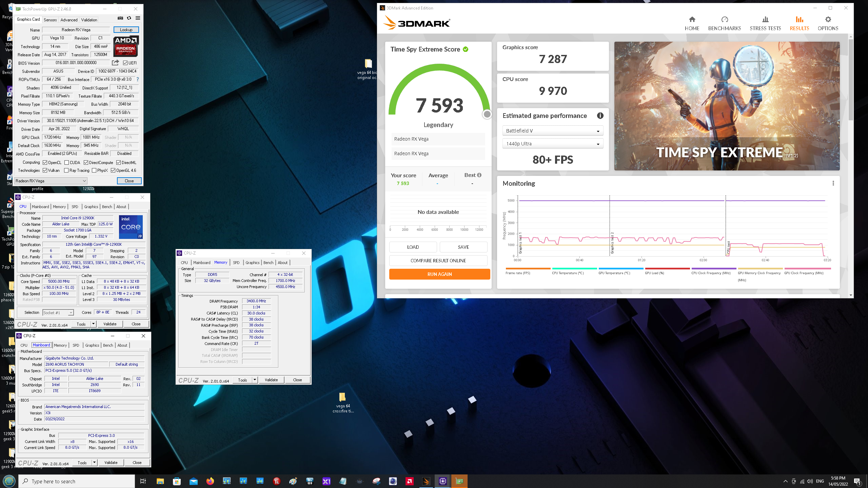The image size is (868, 488).
Task: Open the volume control in system tray
Action: pyautogui.click(x=810, y=481)
